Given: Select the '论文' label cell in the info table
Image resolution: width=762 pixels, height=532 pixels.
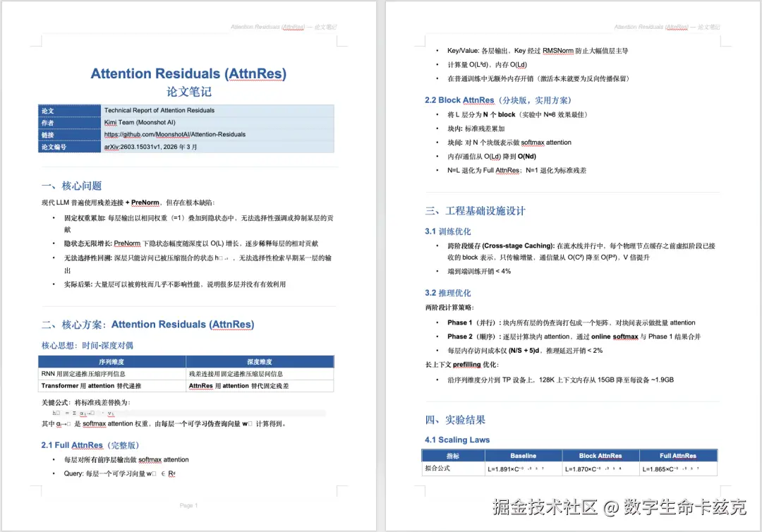Looking at the screenshot, I should (69, 111).
